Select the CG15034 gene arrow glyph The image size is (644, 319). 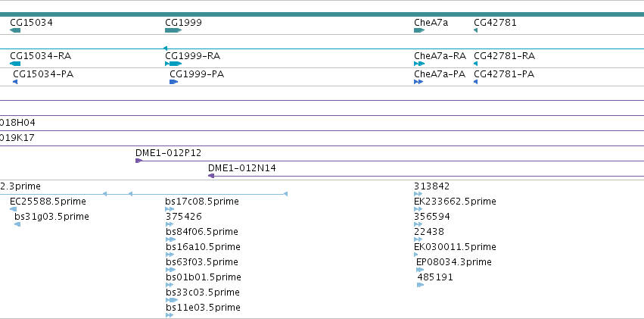(15, 30)
